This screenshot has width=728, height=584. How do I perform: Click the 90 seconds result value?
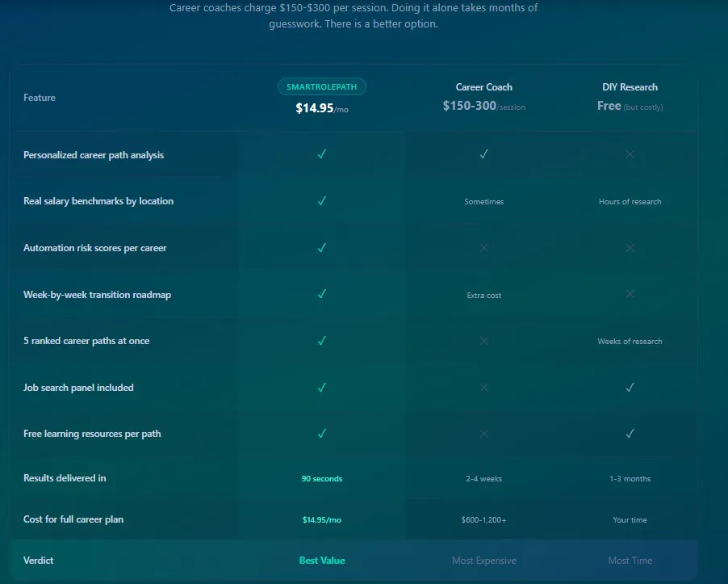tap(322, 478)
